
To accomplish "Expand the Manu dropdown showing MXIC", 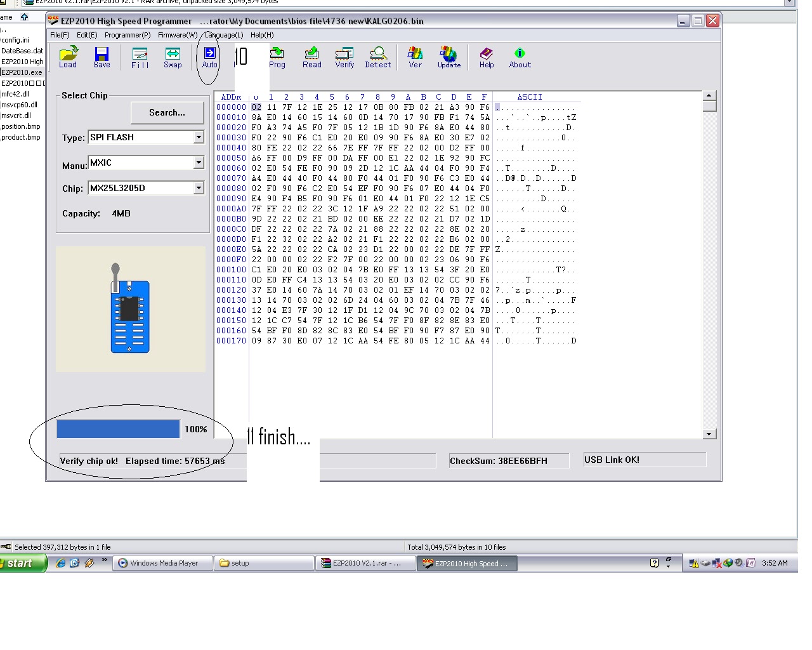I will pyautogui.click(x=199, y=162).
